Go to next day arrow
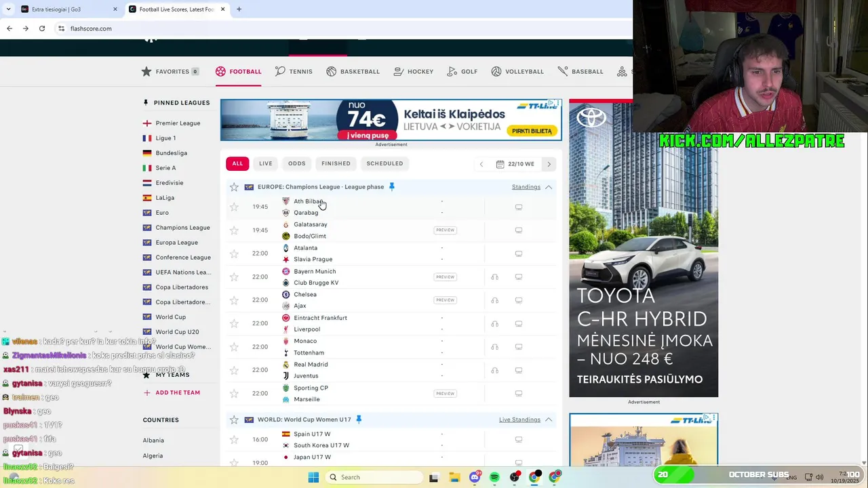868x488 pixels. tap(549, 164)
